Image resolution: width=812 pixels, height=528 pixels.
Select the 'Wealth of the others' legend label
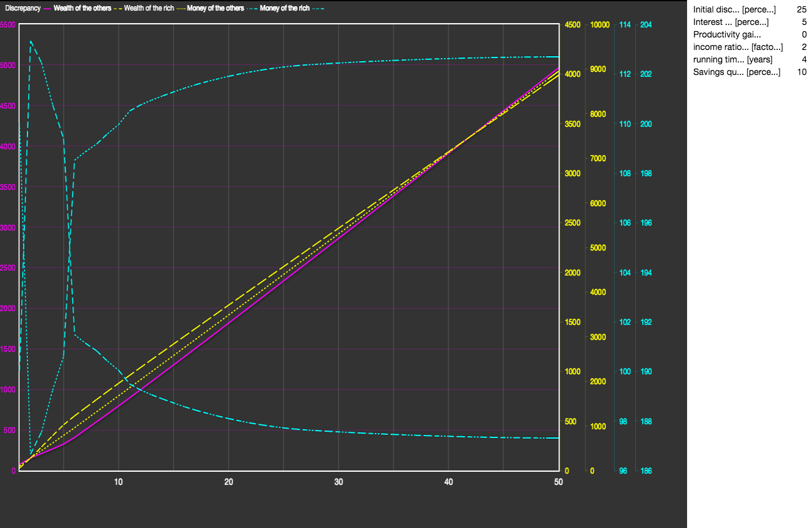(x=82, y=8)
